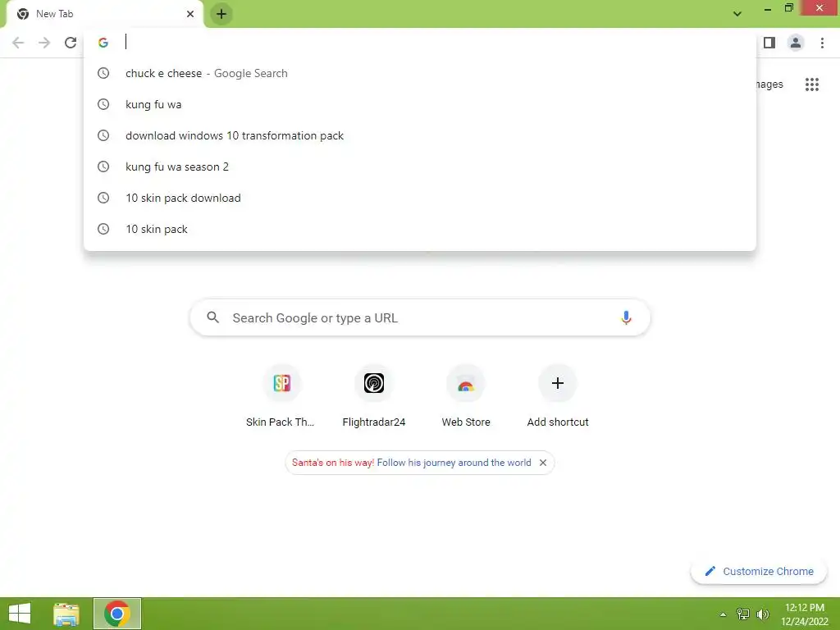Viewport: 840px width, 630px height.
Task: Follow Santa's journey around the world link
Action: (x=454, y=463)
